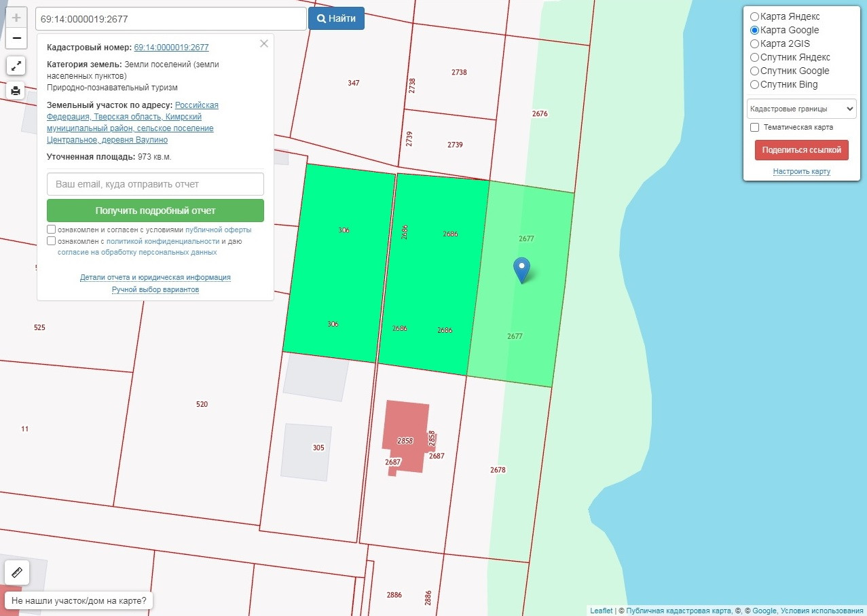Open the Leaflet attribution link
867x616 pixels.
coord(601,611)
